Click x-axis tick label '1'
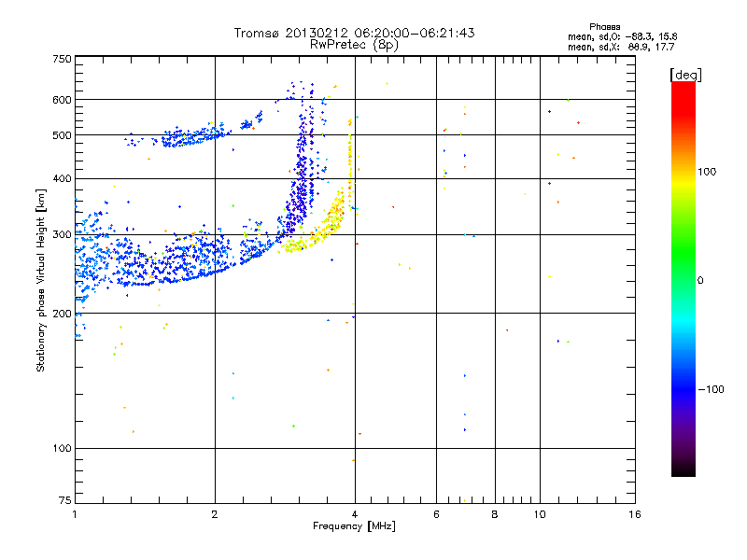This screenshot has height=560, width=747. tap(75, 514)
